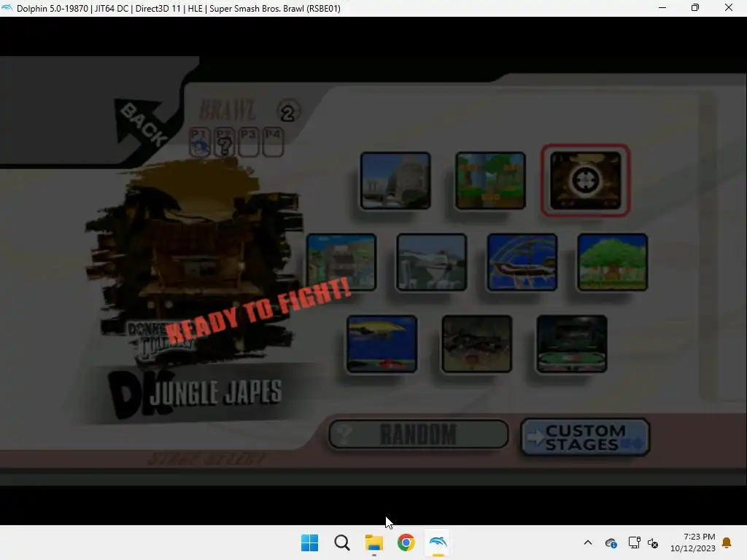Choose the Temple stone ruins stage thumbnail

pyautogui.click(x=395, y=181)
